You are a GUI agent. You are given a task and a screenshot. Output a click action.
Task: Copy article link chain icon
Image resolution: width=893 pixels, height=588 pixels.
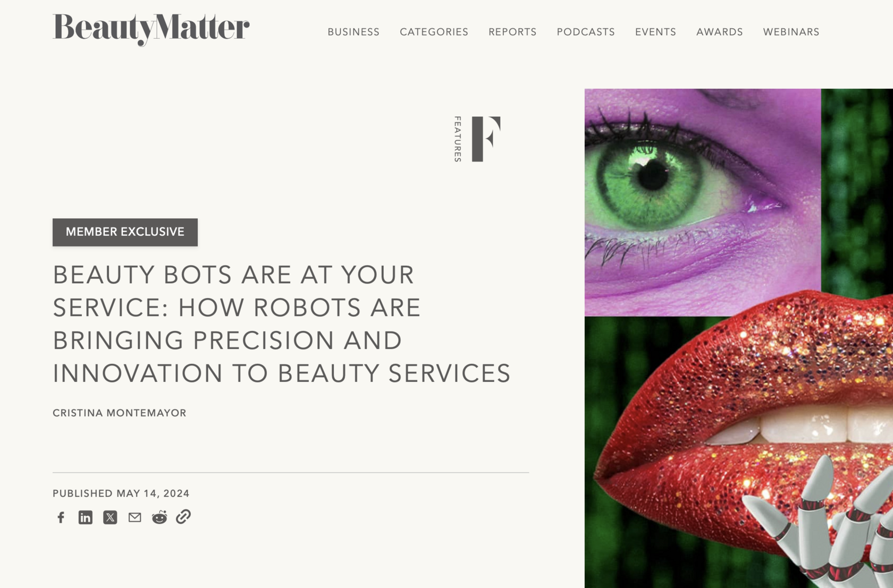pos(183,517)
